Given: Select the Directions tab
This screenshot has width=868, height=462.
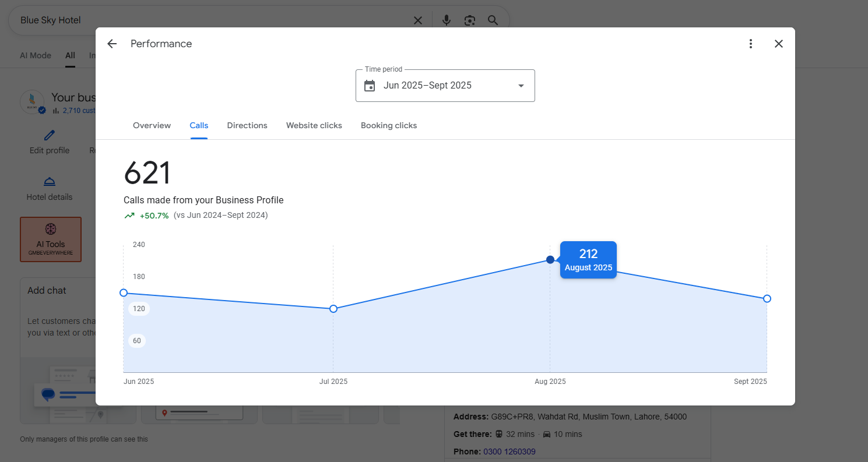Looking at the screenshot, I should [x=247, y=125].
